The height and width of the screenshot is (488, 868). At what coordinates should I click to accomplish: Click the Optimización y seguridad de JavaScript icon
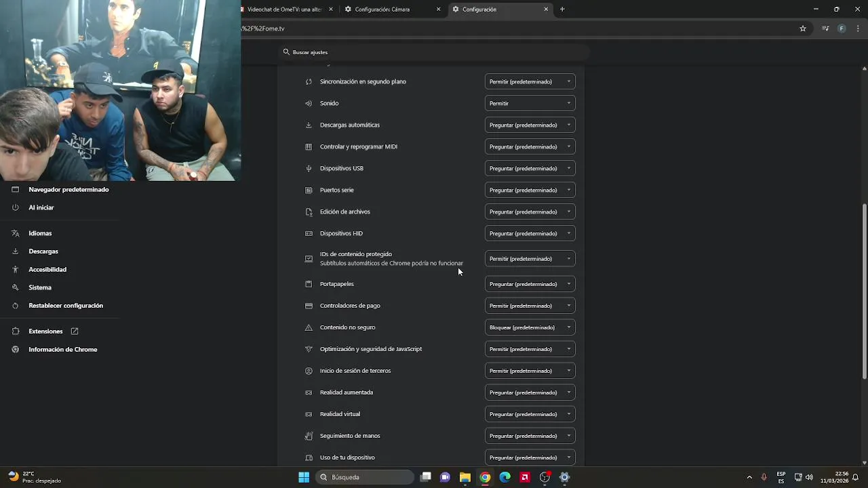pos(309,349)
